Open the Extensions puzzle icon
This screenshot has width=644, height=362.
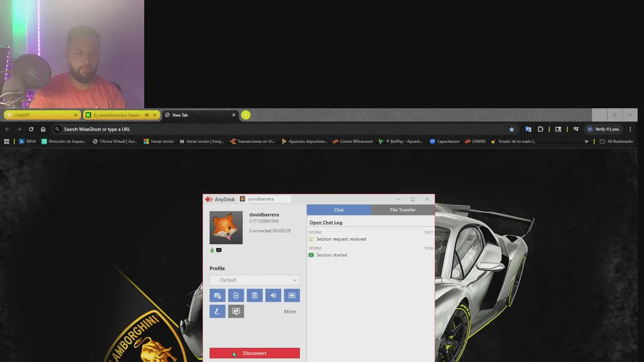(540, 129)
